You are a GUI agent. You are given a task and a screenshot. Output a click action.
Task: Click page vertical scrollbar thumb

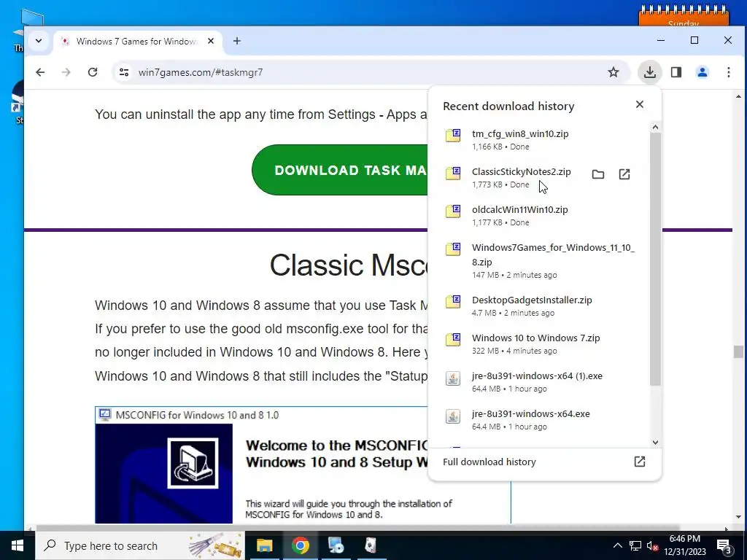[738, 352]
